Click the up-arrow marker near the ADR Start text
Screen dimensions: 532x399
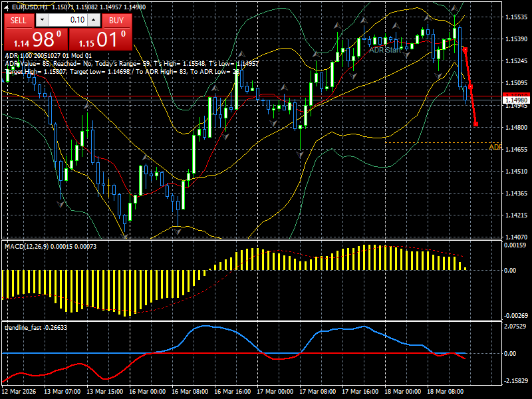coord(396,25)
